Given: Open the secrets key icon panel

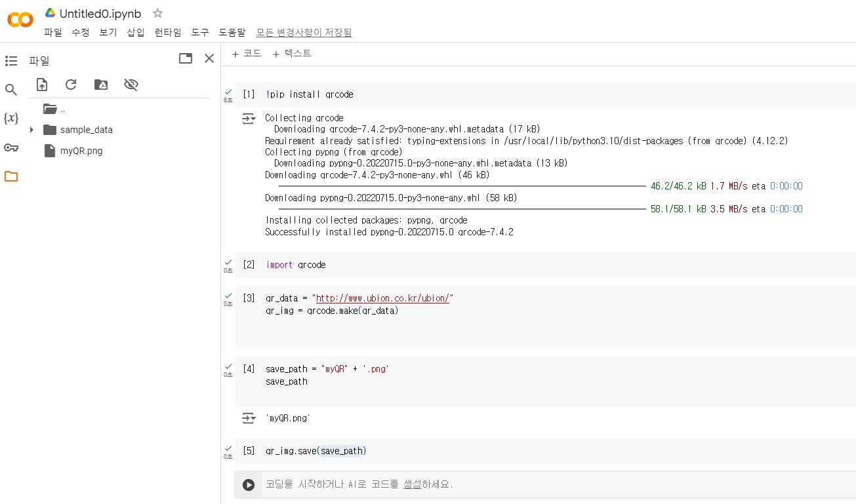Looking at the screenshot, I should [11, 147].
